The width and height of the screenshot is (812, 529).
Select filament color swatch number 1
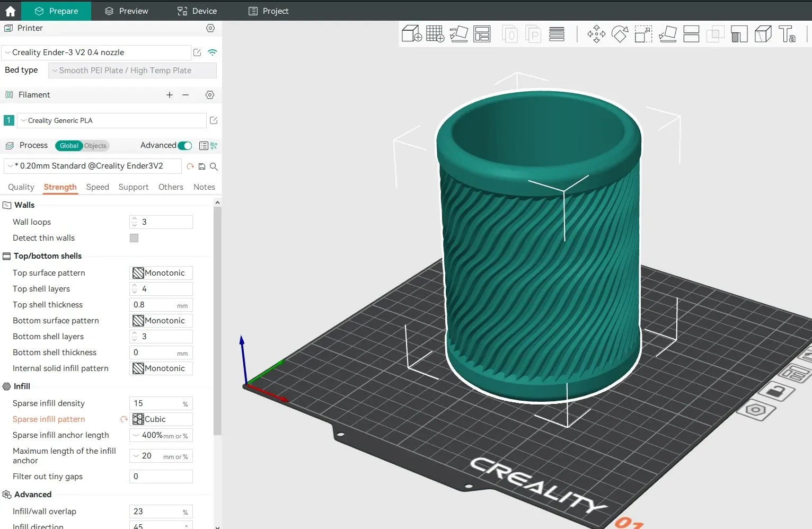(9, 120)
